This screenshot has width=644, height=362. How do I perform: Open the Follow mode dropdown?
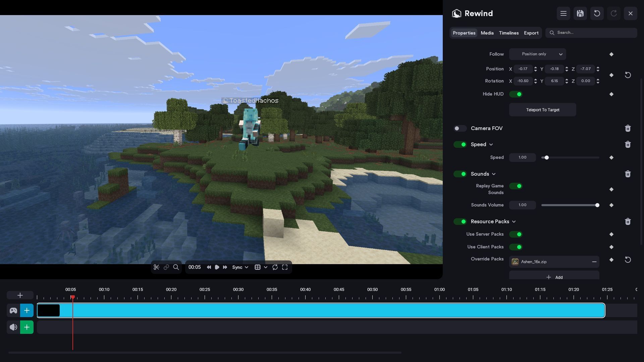point(537,54)
